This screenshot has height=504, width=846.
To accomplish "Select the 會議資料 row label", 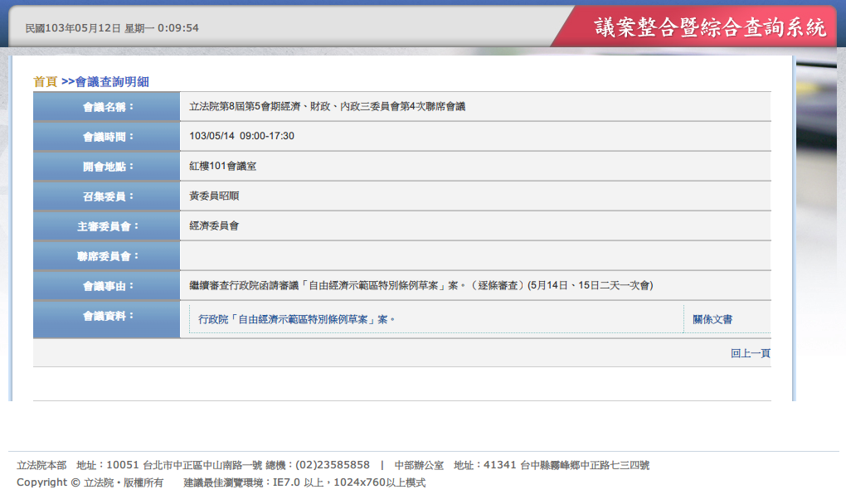I will pyautogui.click(x=108, y=316).
